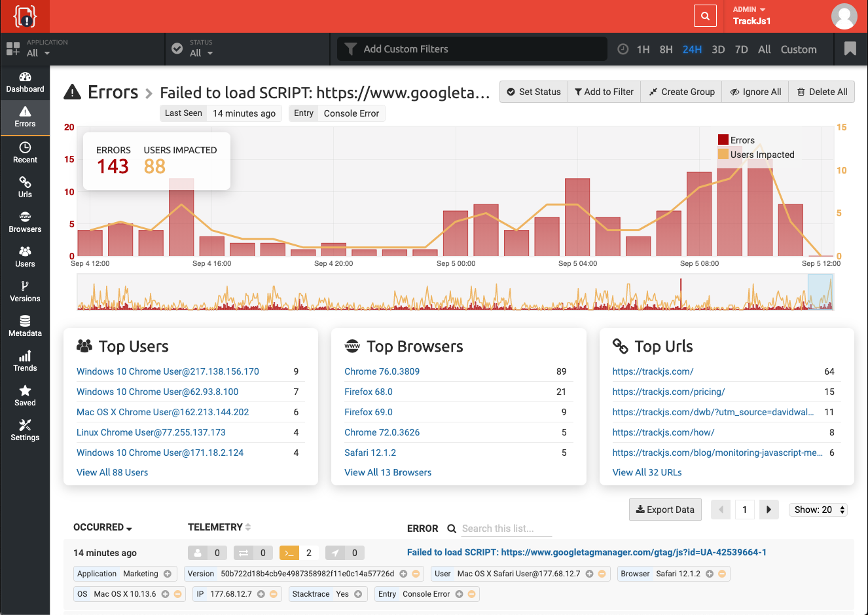Viewport: 868px width, 615px height.
Task: Select the 8H time range
Action: coord(666,49)
